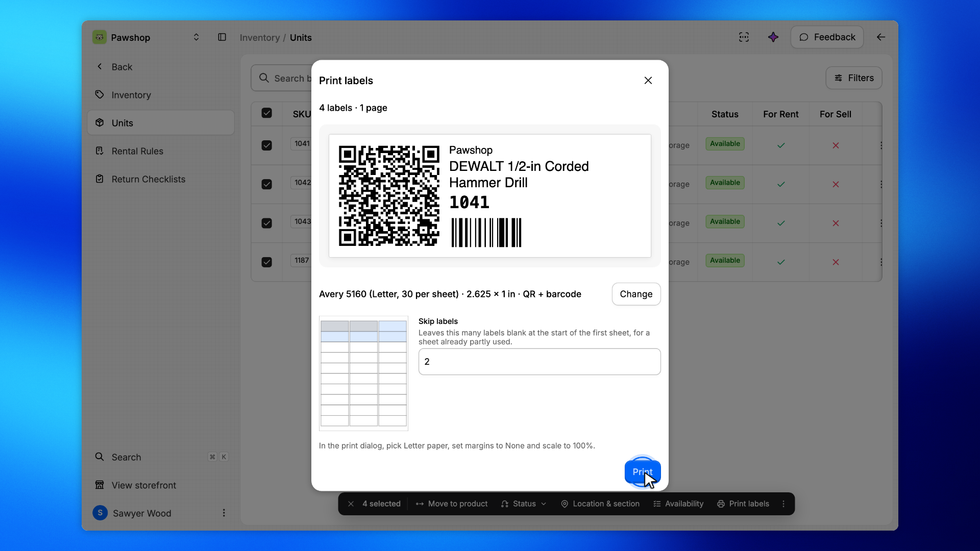Click the For Rent column header
Image resolution: width=980 pixels, height=551 pixels.
click(x=780, y=114)
